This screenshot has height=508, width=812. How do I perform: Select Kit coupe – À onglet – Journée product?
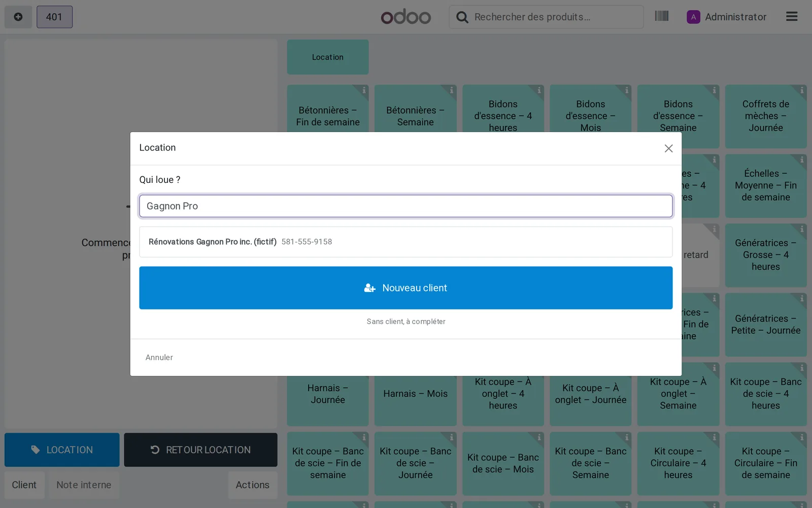(591, 394)
